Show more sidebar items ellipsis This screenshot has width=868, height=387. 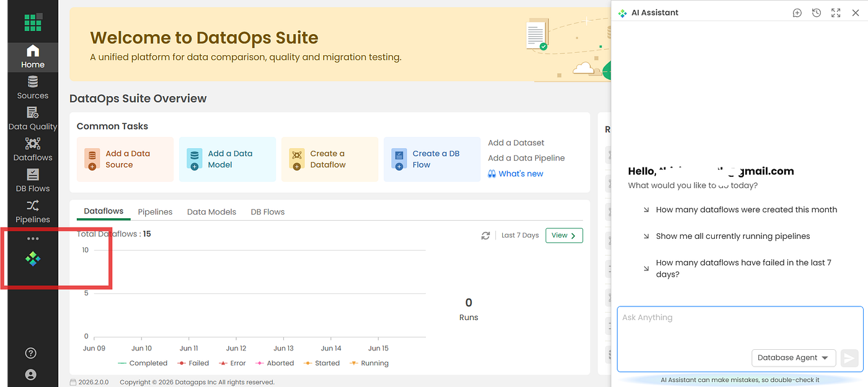[33, 239]
